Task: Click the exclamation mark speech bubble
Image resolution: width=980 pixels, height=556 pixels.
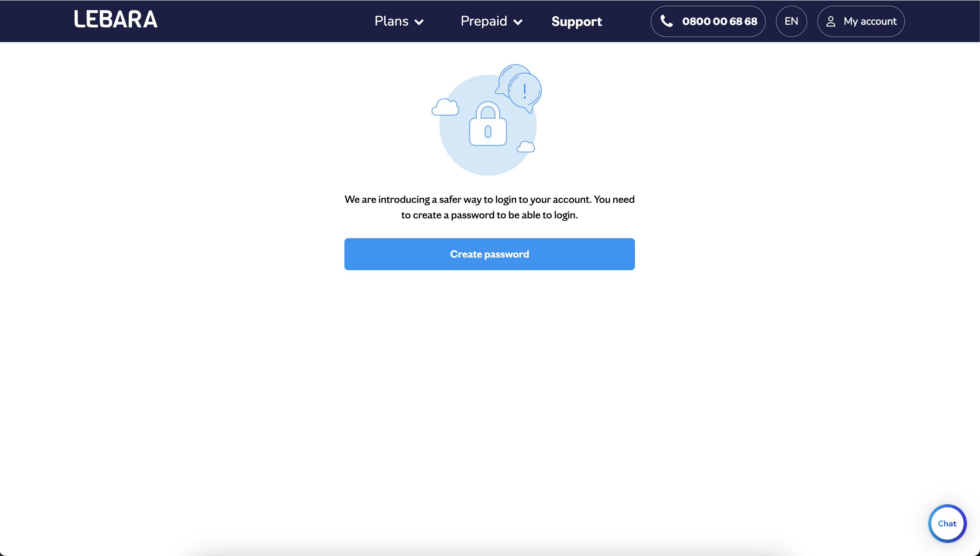Action: click(x=525, y=92)
